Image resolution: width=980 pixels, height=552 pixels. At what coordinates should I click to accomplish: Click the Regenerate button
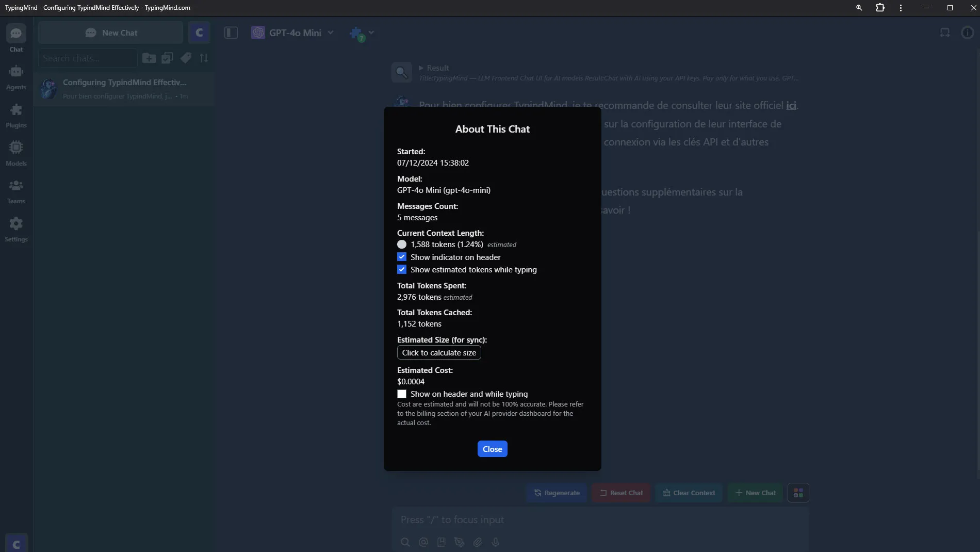[557, 493]
